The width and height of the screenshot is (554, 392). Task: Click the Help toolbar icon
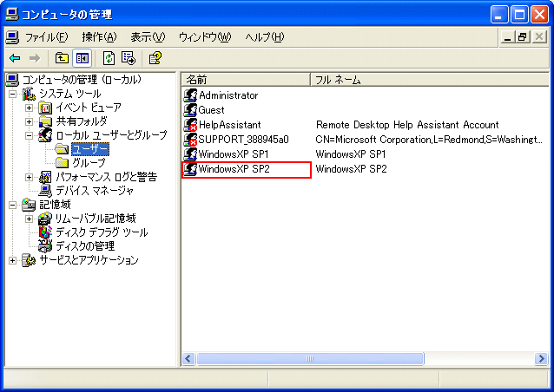(x=155, y=58)
